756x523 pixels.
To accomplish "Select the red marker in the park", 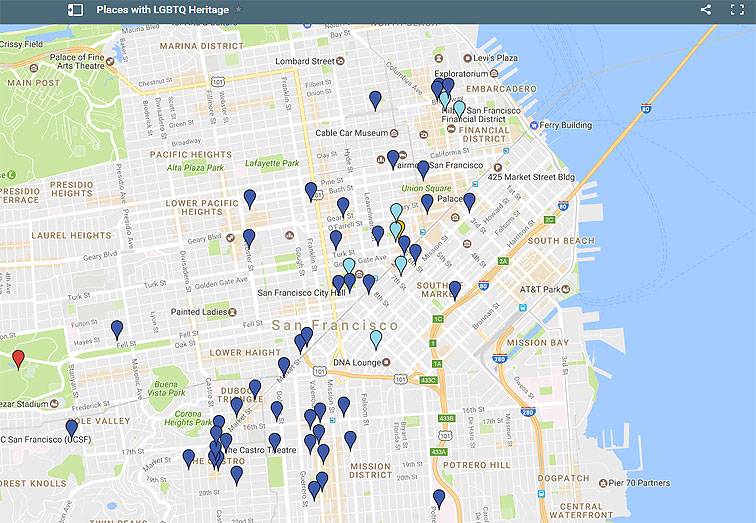I will tap(18, 359).
